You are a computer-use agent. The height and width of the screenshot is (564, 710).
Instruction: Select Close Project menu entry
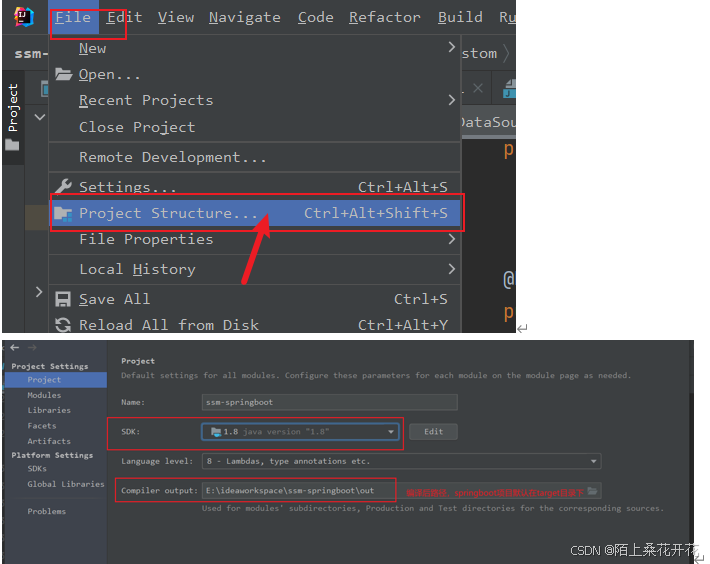(254, 127)
